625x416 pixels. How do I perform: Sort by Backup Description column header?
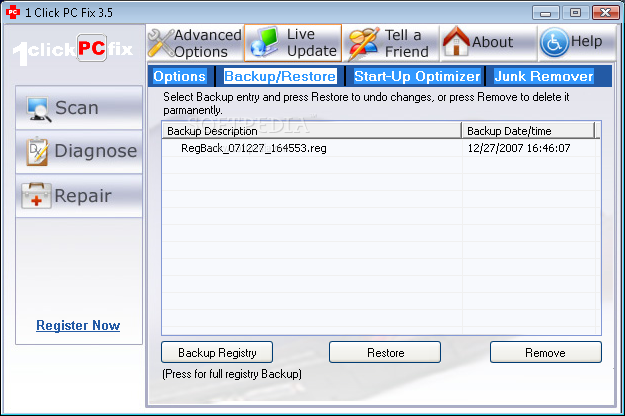[311, 131]
